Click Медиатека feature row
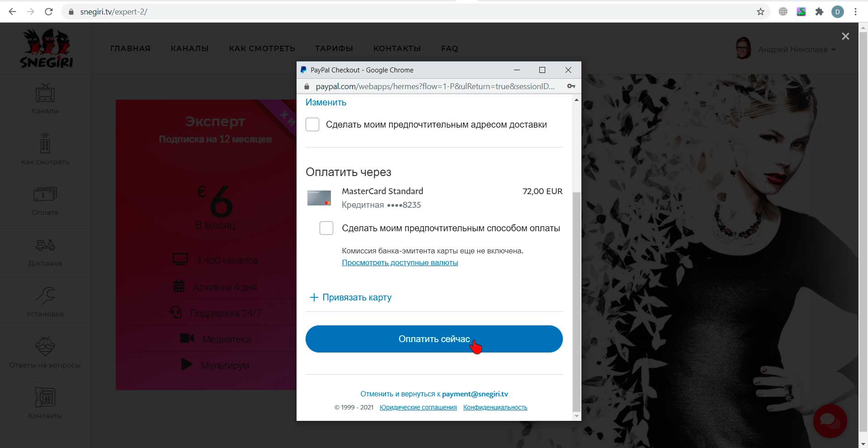The height and width of the screenshot is (448, 868). 215,339
